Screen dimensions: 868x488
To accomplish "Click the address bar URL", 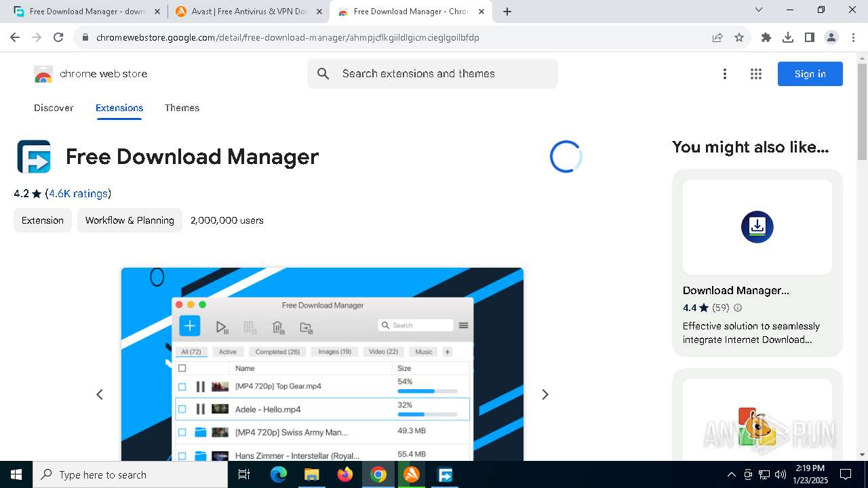I will pyautogui.click(x=288, y=37).
